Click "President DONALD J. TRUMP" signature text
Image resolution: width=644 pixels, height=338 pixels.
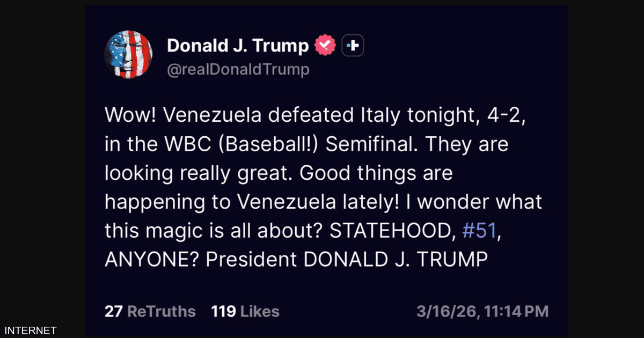347,260
